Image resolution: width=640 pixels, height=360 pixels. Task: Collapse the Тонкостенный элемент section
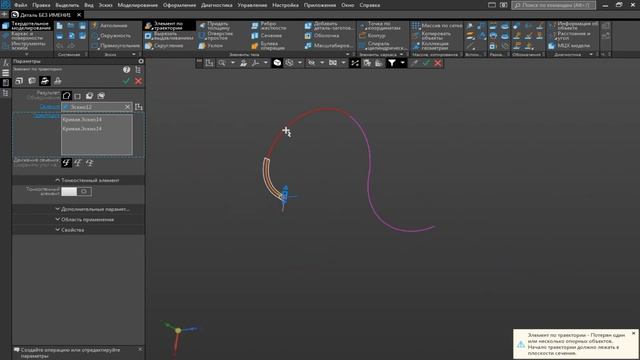click(78, 180)
